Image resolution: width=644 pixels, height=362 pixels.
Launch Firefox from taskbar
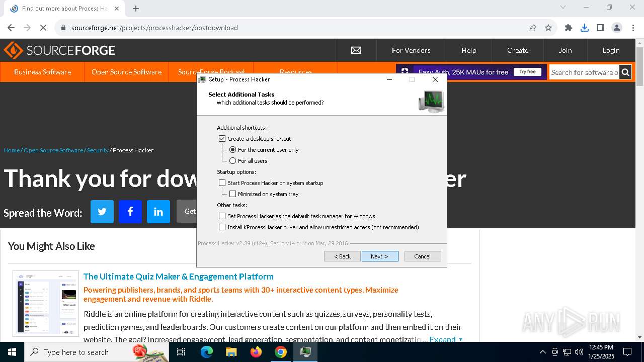(256, 352)
